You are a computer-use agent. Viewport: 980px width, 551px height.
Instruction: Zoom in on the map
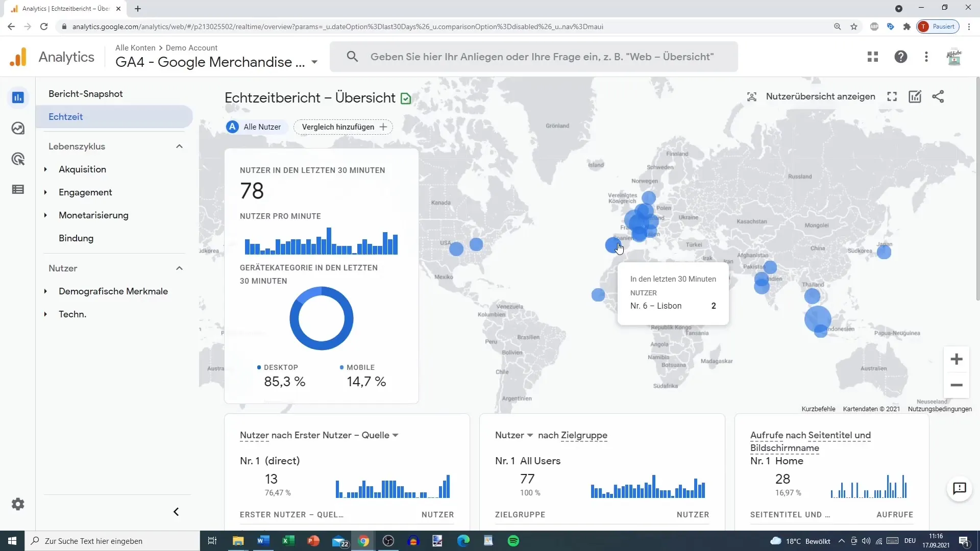pos(957,359)
